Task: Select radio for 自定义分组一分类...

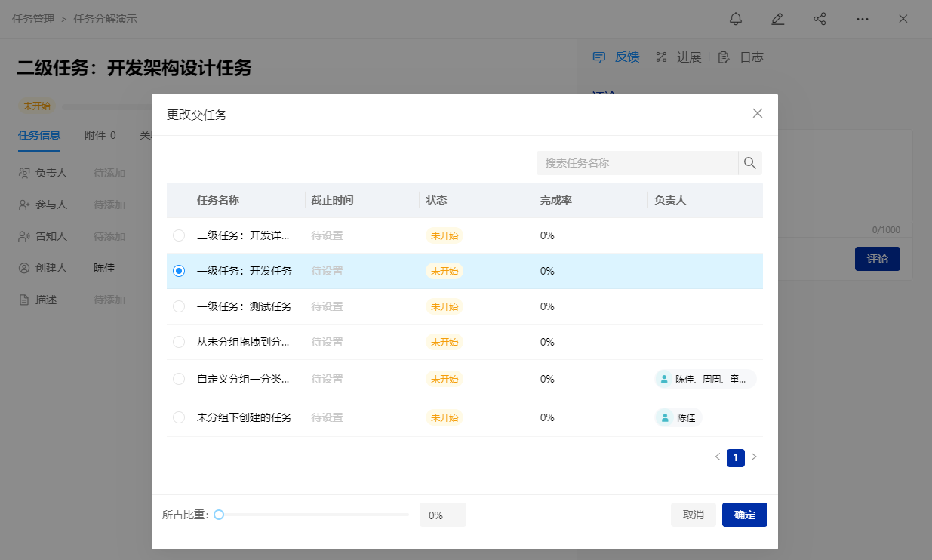Action: click(179, 379)
